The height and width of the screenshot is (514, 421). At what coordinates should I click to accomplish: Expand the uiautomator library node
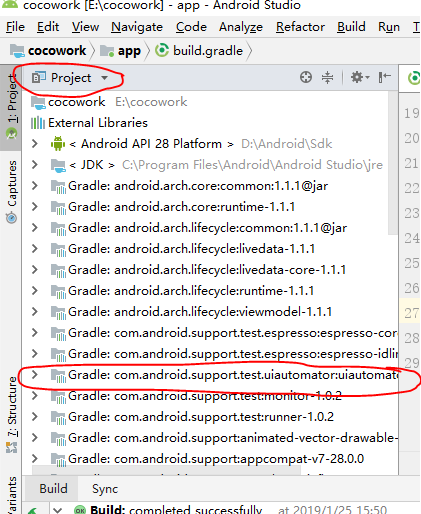click(34, 375)
